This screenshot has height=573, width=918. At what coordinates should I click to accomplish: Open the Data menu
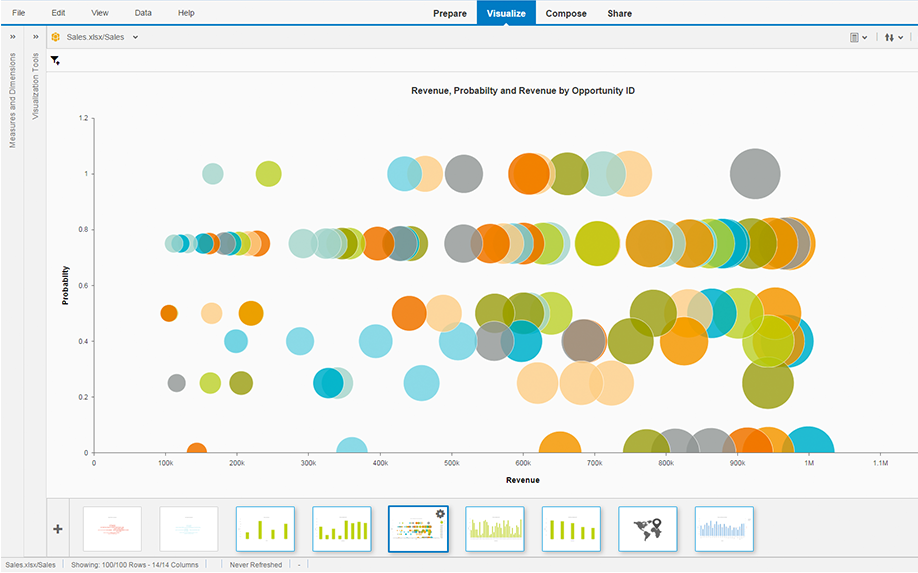click(143, 13)
